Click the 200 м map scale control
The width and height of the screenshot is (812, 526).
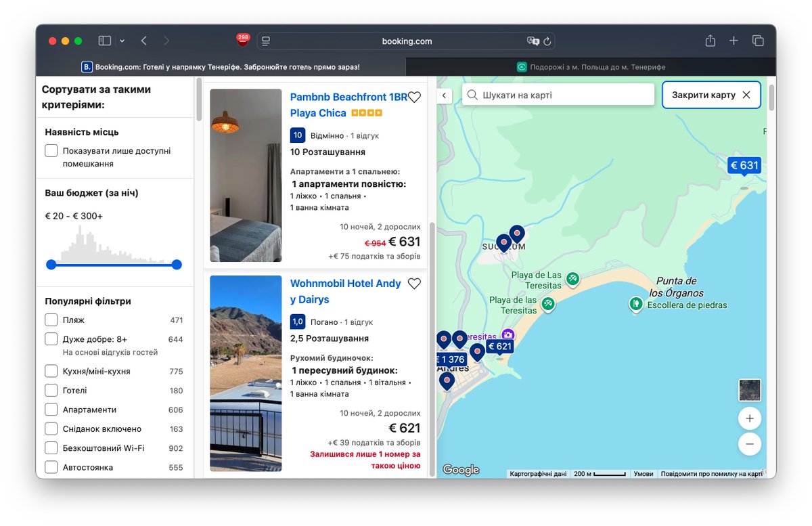click(600, 474)
